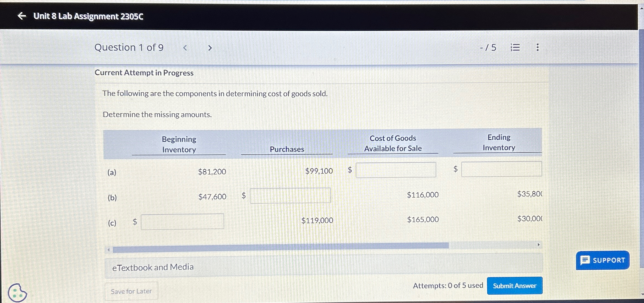Screen dimensions: 644x303
Task: Expand the eTextbook and Media section
Action: point(153,267)
